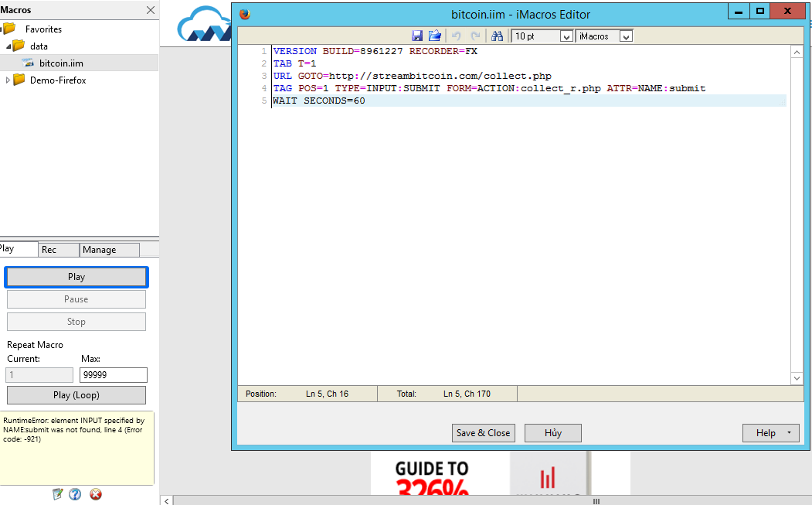Click editor scrollbar up arrow
This screenshot has height=505, width=812.
[x=797, y=53]
